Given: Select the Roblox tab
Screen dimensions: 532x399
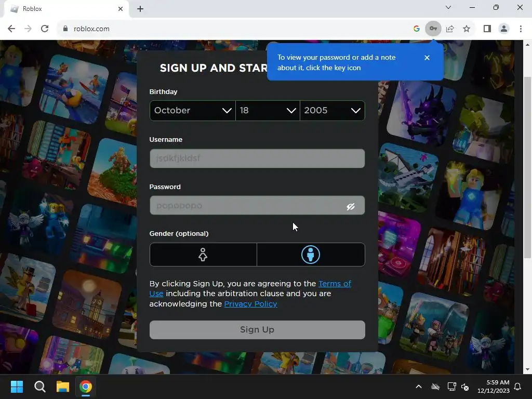Looking at the screenshot, I should click(x=66, y=9).
